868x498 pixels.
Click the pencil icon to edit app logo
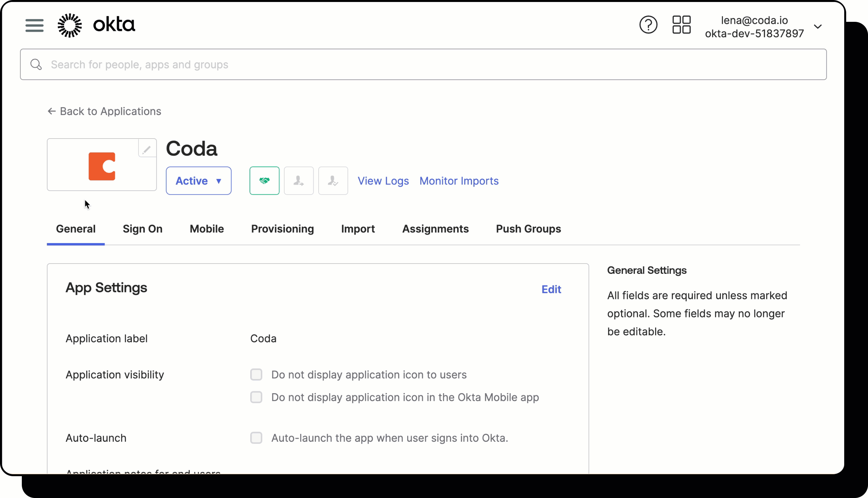(x=147, y=149)
